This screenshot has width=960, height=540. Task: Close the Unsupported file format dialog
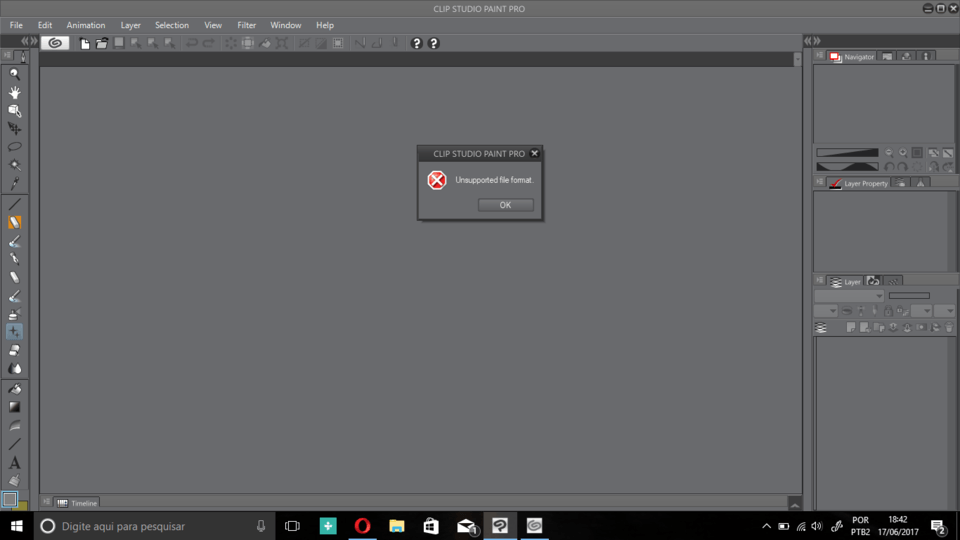[534, 154]
